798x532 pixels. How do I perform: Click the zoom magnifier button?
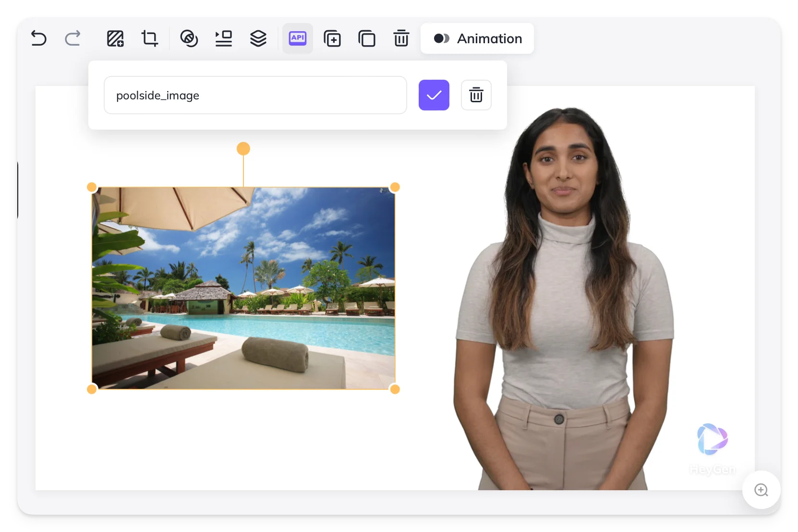pyautogui.click(x=762, y=490)
